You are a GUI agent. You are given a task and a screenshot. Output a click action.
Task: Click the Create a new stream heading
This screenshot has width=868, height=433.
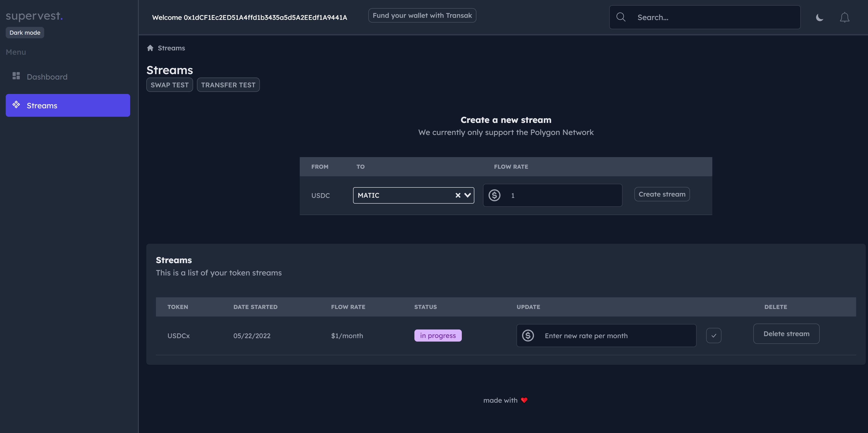pos(506,120)
